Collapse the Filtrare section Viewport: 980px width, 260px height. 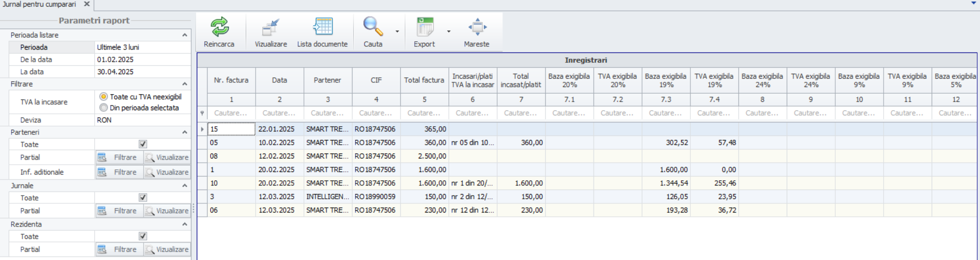tap(184, 84)
